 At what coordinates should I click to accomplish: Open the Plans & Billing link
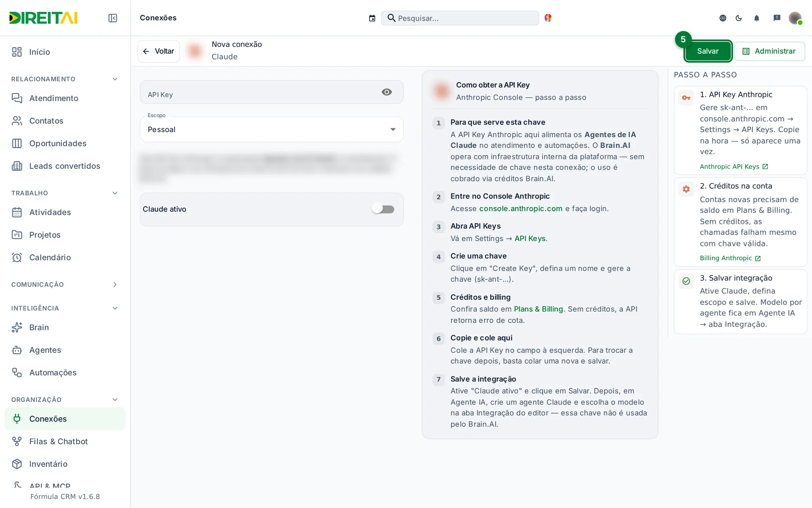pos(538,309)
